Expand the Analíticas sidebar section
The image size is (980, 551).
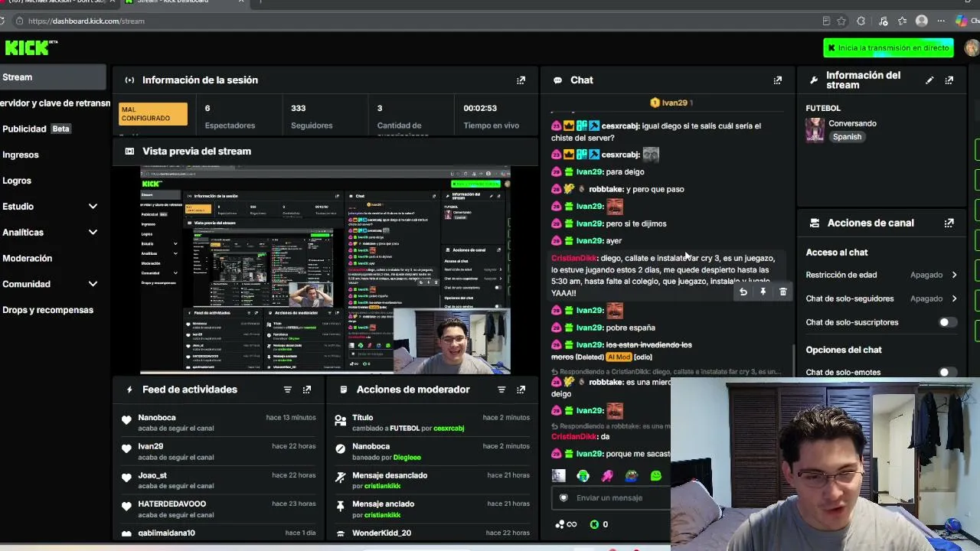click(93, 233)
